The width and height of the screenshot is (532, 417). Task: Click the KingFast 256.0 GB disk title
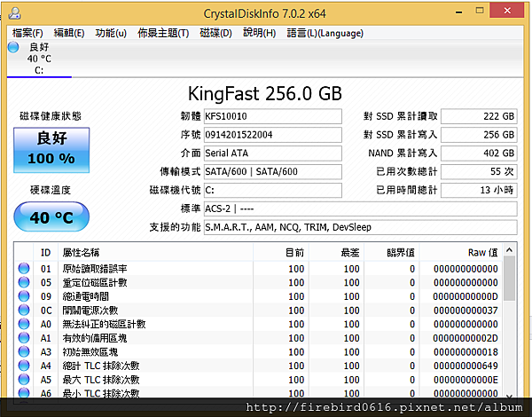pyautogui.click(x=265, y=94)
